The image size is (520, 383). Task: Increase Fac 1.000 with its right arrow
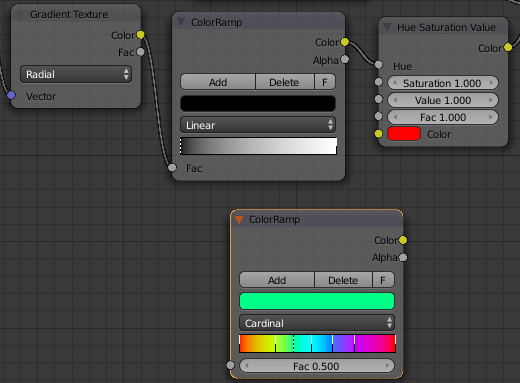click(x=491, y=117)
